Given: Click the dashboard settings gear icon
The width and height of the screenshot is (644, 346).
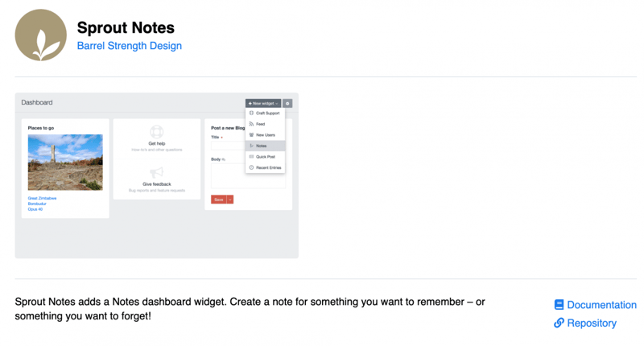Looking at the screenshot, I should (x=287, y=104).
